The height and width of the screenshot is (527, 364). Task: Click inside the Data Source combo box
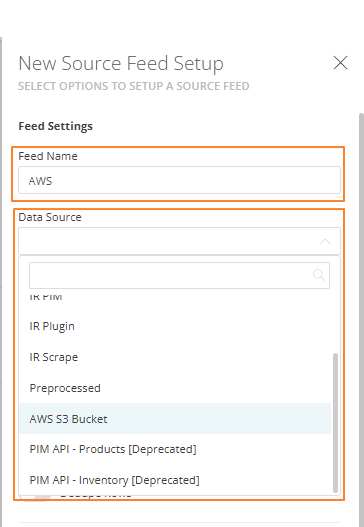pos(179,241)
